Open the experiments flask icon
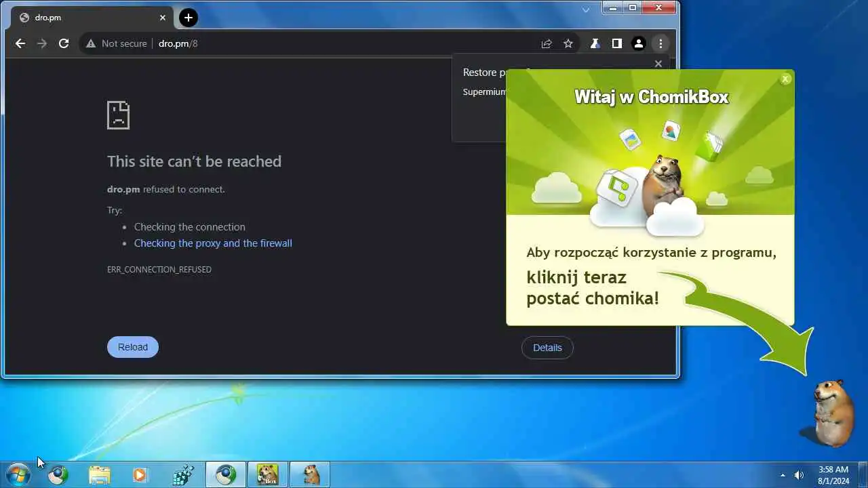The image size is (868, 488). (x=595, y=43)
